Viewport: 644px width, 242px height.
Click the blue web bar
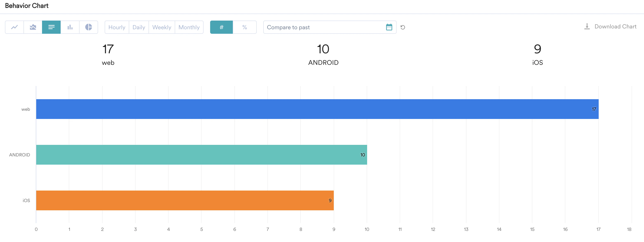coord(317,109)
